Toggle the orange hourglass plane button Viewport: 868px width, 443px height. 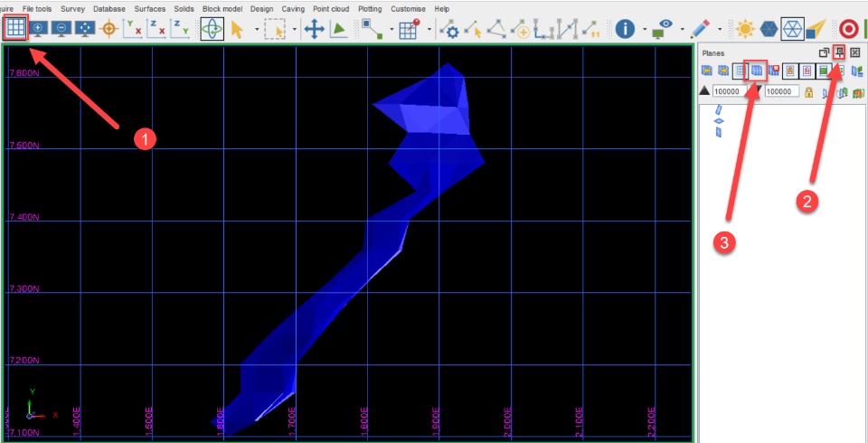pos(790,71)
